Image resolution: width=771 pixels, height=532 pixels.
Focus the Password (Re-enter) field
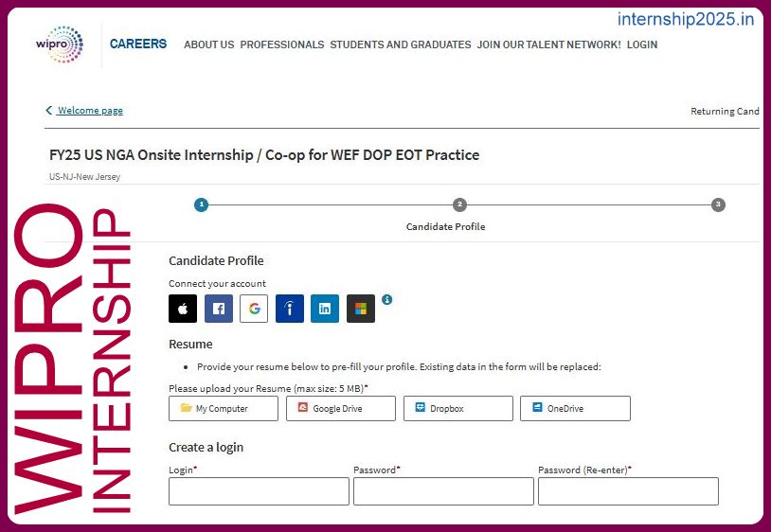(628, 491)
